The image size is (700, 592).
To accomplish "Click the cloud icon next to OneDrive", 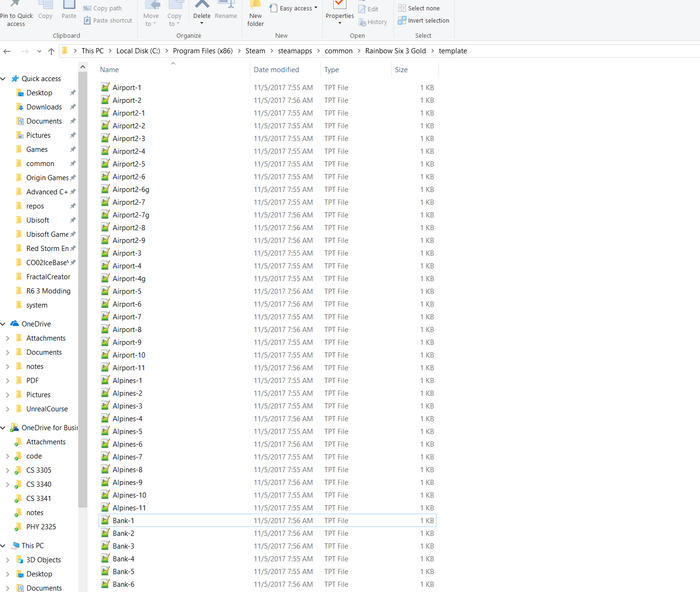I will pyautogui.click(x=15, y=324).
